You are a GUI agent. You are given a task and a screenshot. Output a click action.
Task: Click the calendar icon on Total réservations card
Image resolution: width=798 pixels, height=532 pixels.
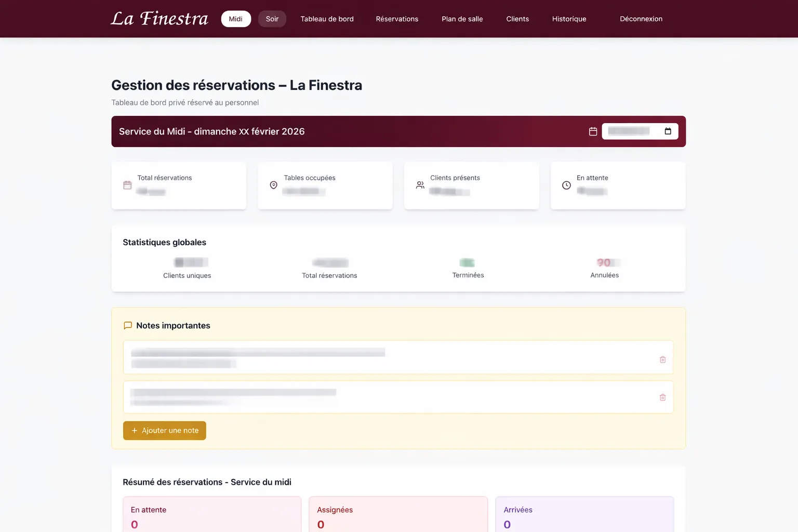point(127,185)
